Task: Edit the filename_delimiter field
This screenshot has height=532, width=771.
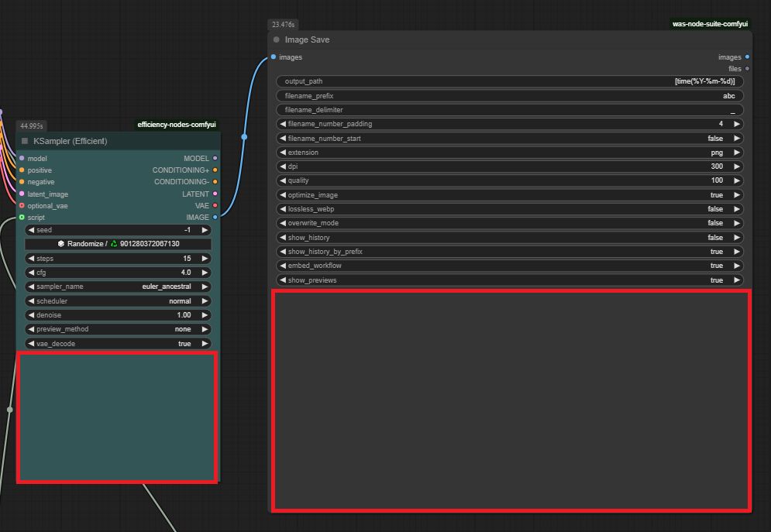Action: point(510,109)
